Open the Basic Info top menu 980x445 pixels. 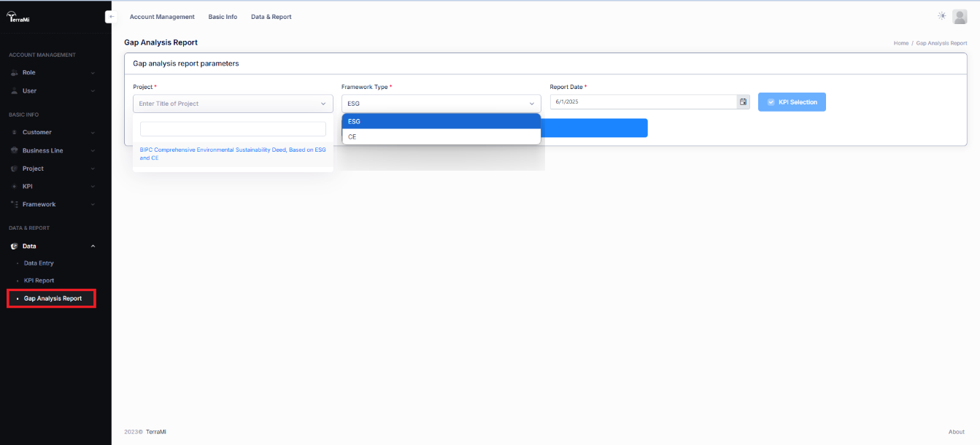(x=223, y=17)
